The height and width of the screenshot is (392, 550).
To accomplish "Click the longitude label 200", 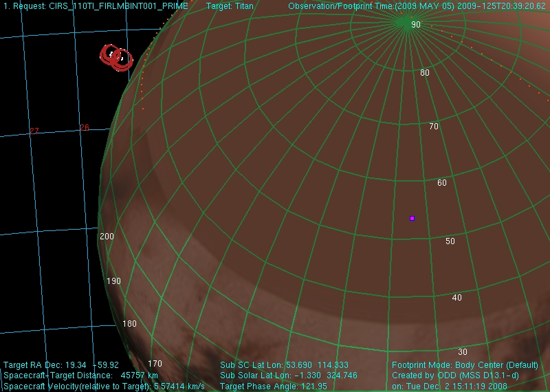I will tap(107, 237).
